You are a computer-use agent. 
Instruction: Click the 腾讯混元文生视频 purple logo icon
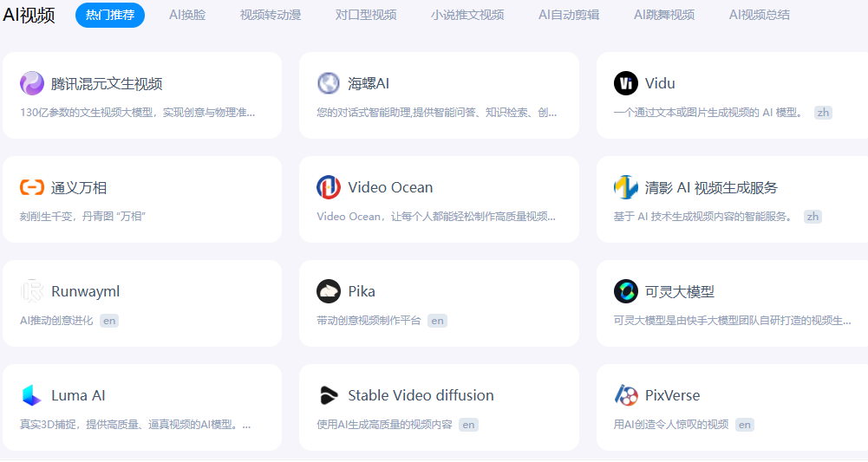[x=32, y=83]
